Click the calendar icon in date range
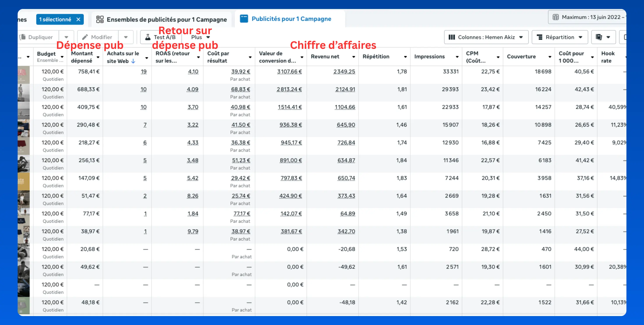This screenshot has width=644, height=325. click(x=556, y=17)
